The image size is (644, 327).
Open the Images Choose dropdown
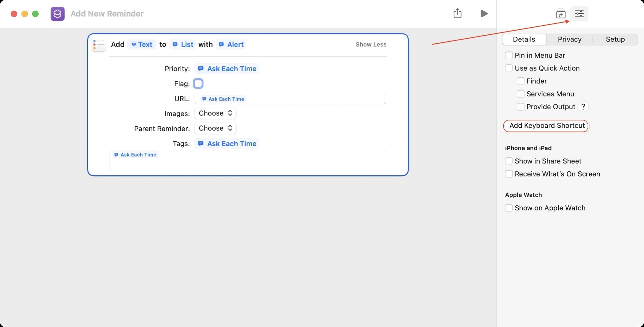(215, 113)
